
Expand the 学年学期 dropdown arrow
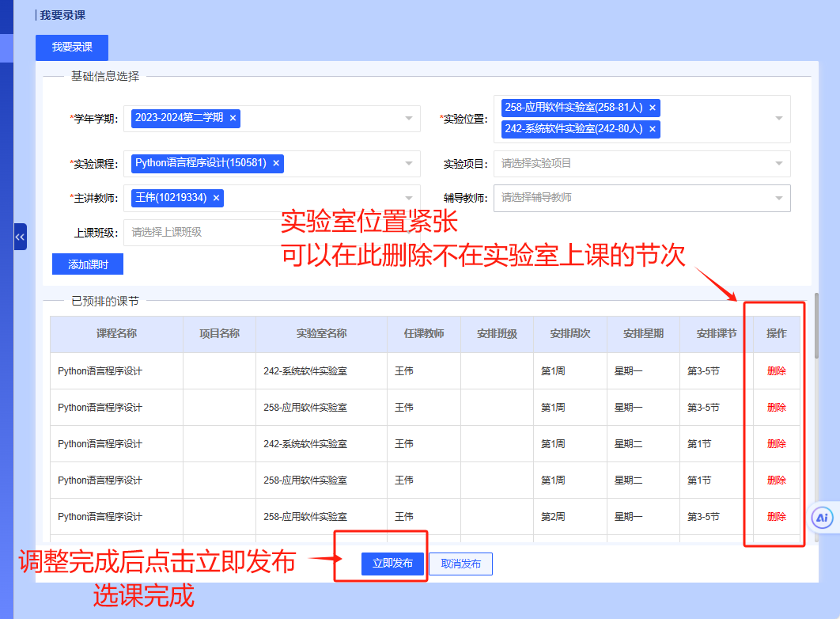[x=409, y=119]
